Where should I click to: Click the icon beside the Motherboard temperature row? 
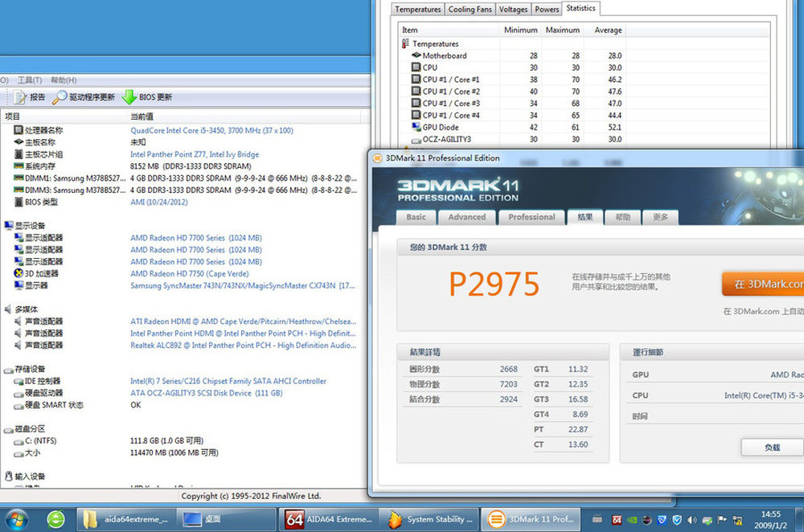[416, 55]
